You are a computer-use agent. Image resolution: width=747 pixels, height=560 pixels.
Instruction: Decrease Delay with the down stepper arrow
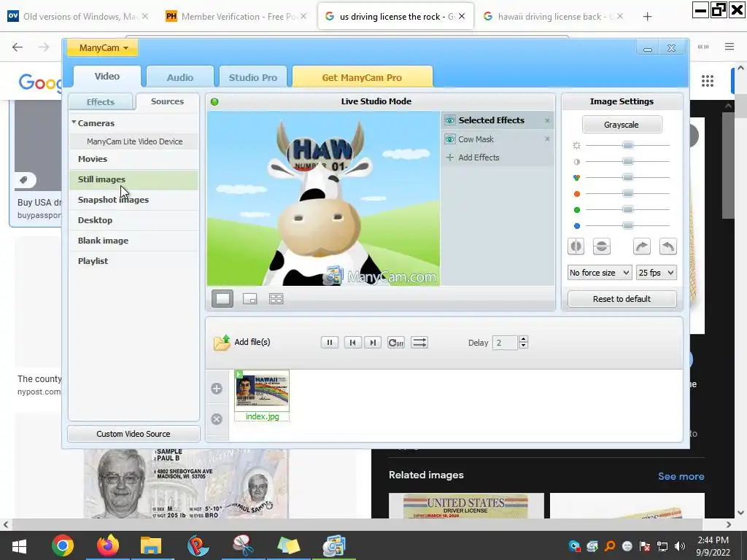(523, 346)
